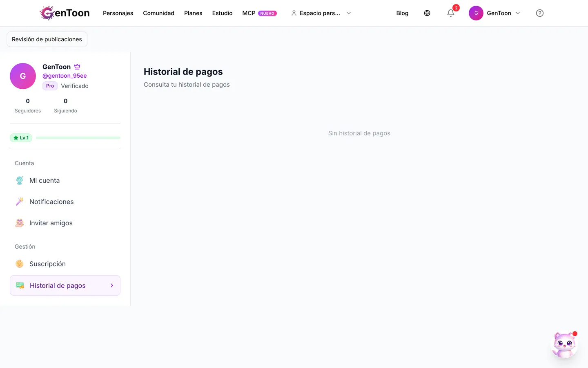Image resolution: width=588 pixels, height=368 pixels.
Task: Click the Historial de pagos card icon
Action: tap(20, 285)
